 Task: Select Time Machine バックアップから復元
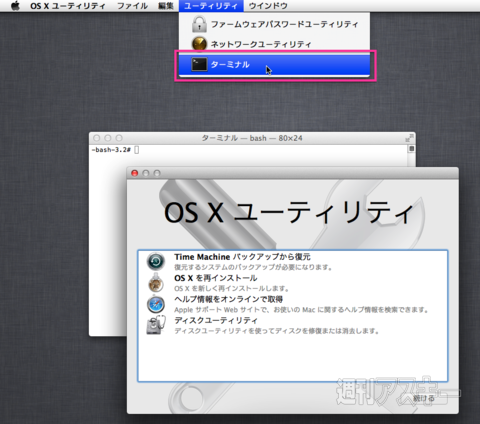pyautogui.click(x=293, y=261)
